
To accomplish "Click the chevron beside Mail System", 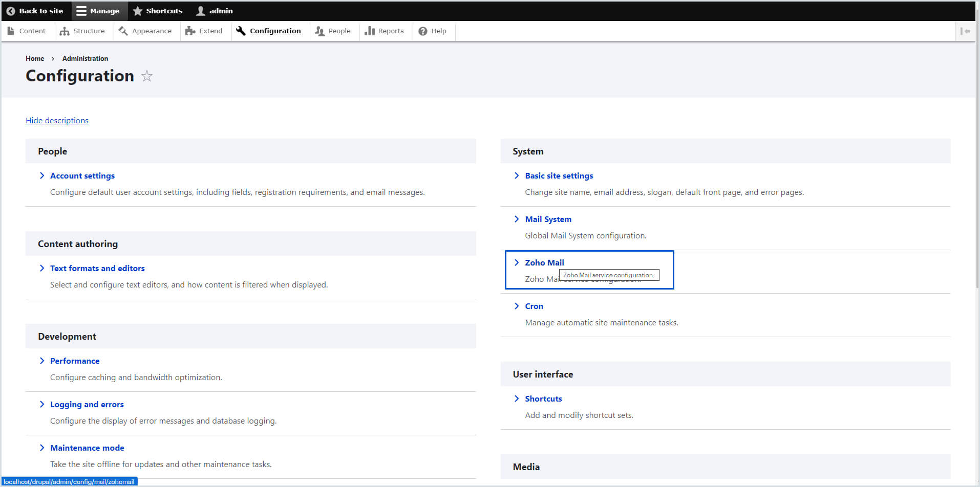I will tap(517, 219).
